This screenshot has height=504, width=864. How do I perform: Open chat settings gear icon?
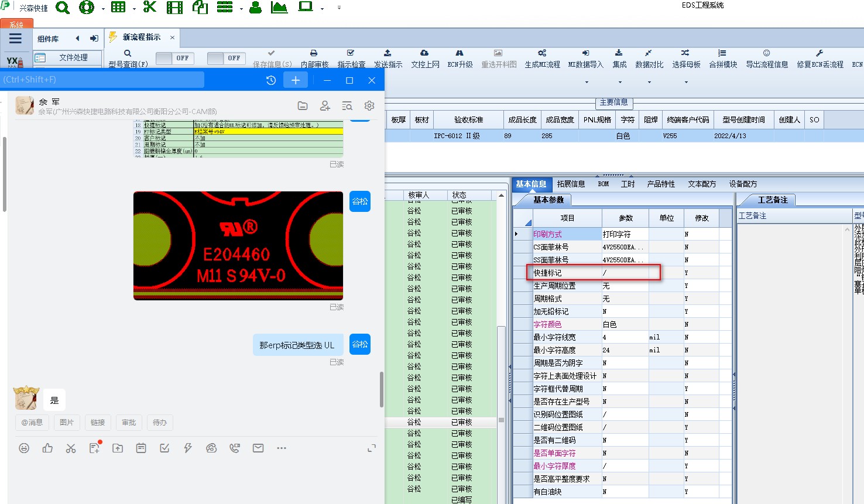tap(369, 106)
